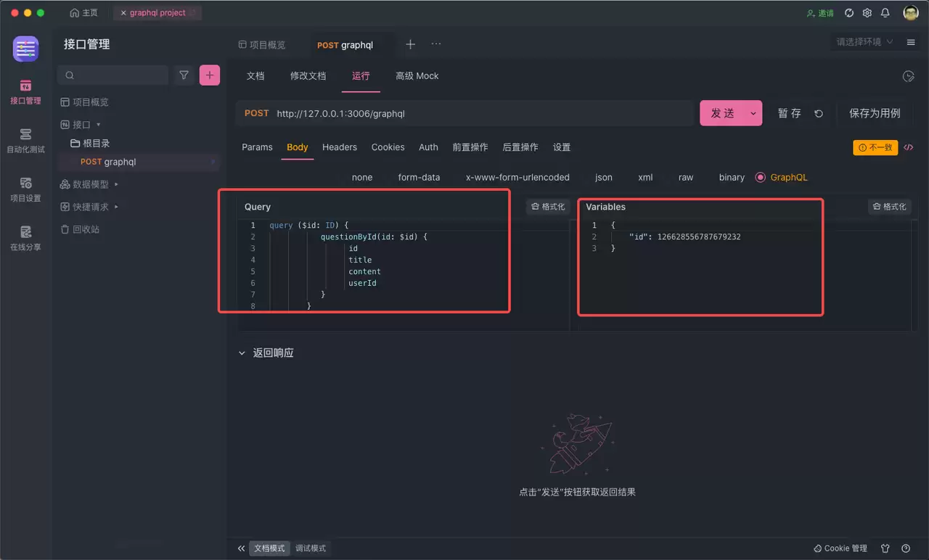Screen dimensions: 929x560
Task: Open the 后置操作 tab
Action: [x=520, y=147]
